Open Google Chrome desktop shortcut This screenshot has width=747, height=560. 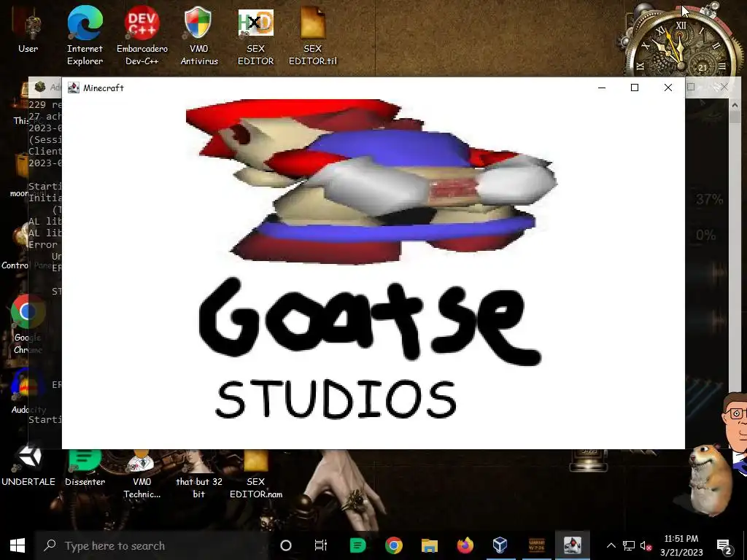click(28, 324)
